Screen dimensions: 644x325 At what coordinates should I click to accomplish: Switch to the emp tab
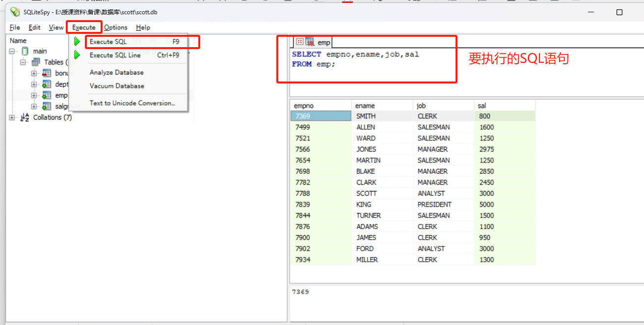[x=323, y=42]
